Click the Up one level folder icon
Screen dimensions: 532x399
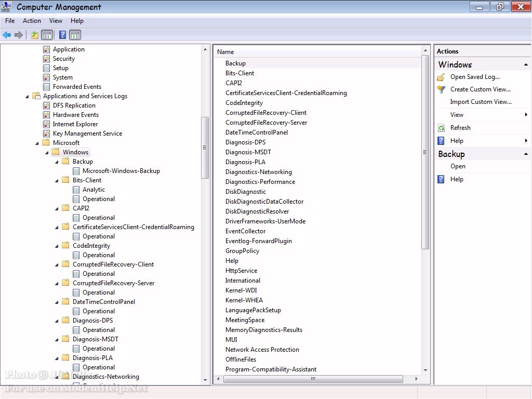35,35
